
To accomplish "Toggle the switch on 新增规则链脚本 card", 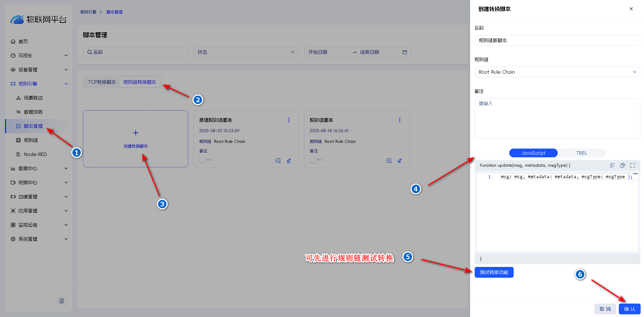I will click(205, 160).
